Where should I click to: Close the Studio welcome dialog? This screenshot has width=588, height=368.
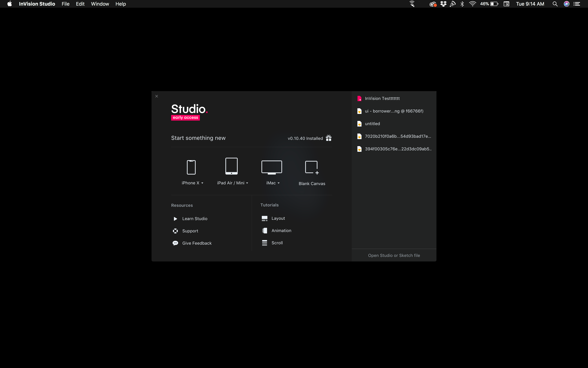click(157, 96)
